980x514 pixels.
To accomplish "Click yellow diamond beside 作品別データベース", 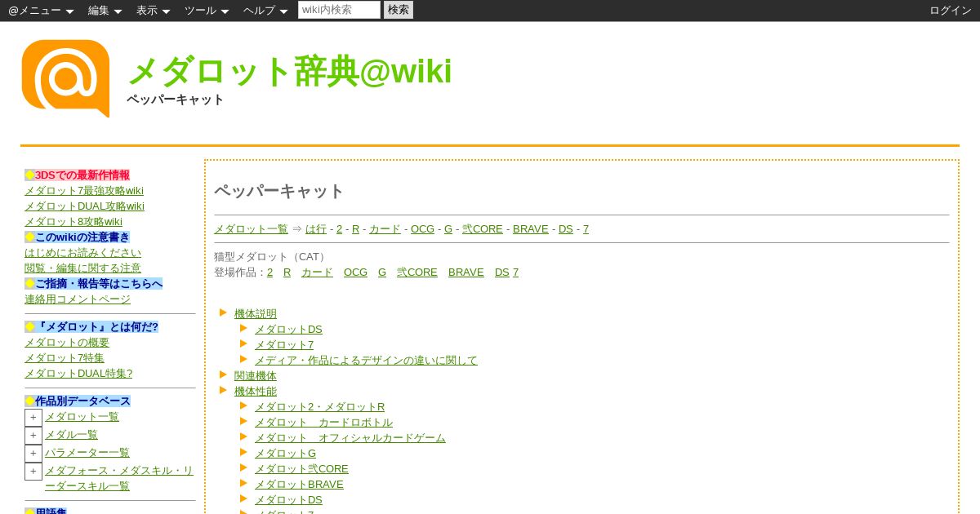I will tap(29, 401).
